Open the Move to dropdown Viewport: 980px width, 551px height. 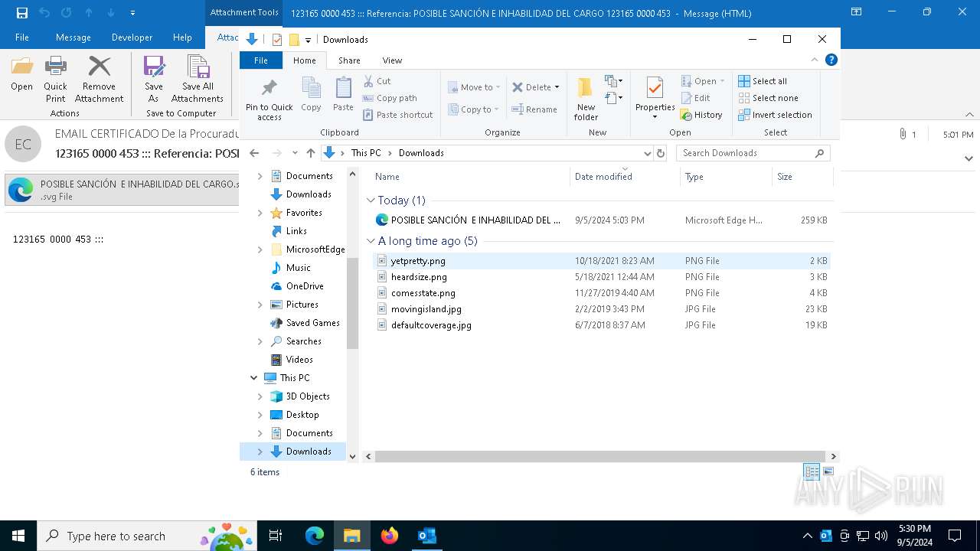473,87
